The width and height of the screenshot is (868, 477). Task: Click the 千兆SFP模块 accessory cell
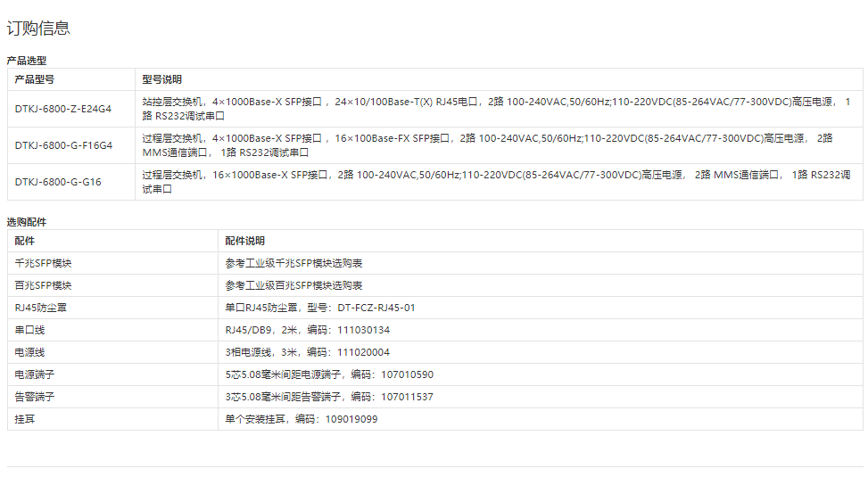coord(44,263)
